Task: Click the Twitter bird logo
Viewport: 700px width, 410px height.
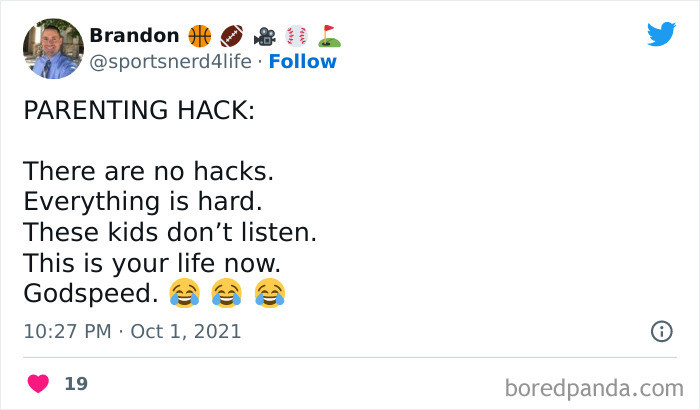Action: (x=661, y=35)
